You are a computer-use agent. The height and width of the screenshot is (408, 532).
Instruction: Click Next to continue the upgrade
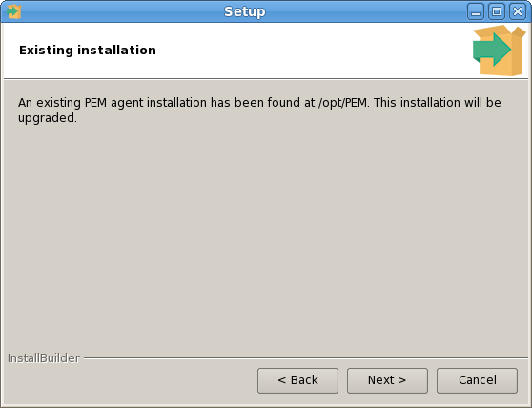point(387,380)
